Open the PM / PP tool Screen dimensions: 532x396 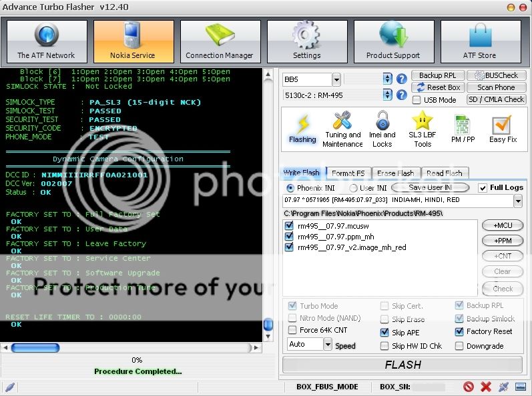point(463,130)
